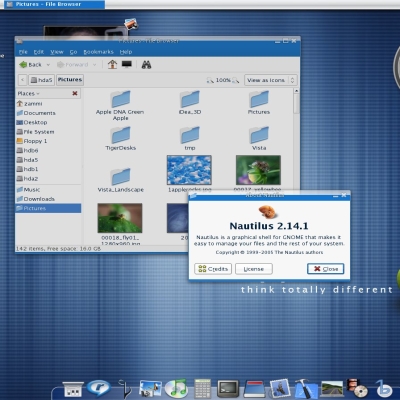Viewport: 400px width, 400px height.
Task: Open the View as Icons dropdown
Action: coord(271,80)
